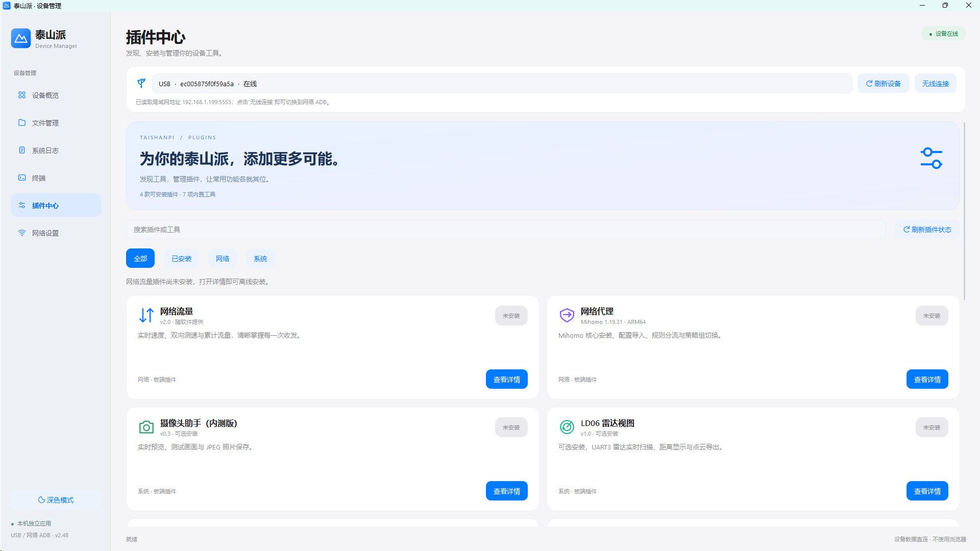Viewport: 980px width, 551px height.
Task: Click the 无线连接 button
Action: tap(935, 84)
